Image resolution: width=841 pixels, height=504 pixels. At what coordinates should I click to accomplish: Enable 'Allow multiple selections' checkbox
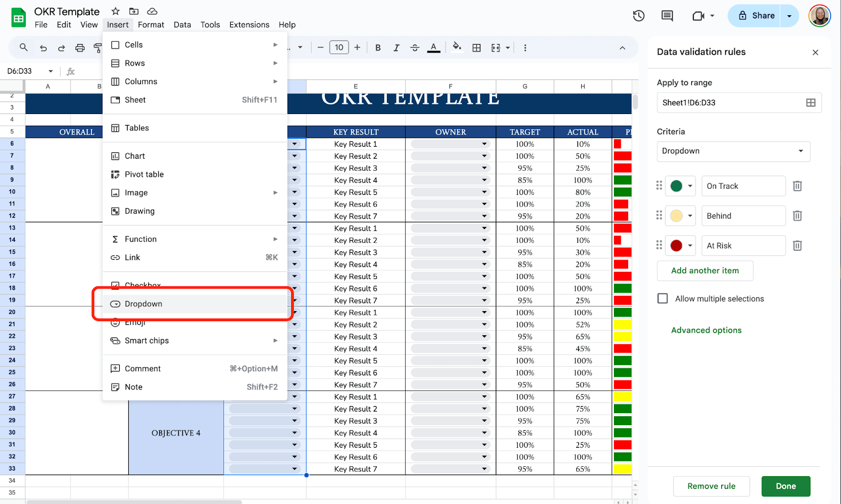(x=663, y=299)
